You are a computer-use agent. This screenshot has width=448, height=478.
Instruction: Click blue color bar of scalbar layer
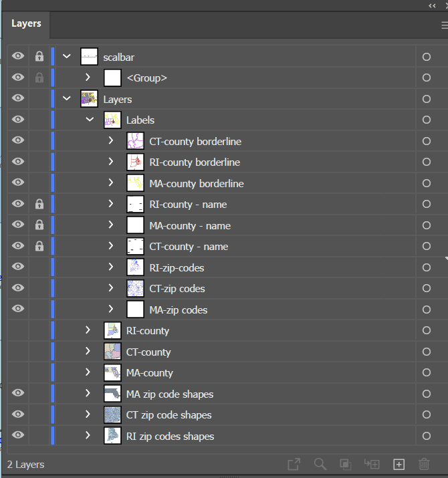point(52,56)
